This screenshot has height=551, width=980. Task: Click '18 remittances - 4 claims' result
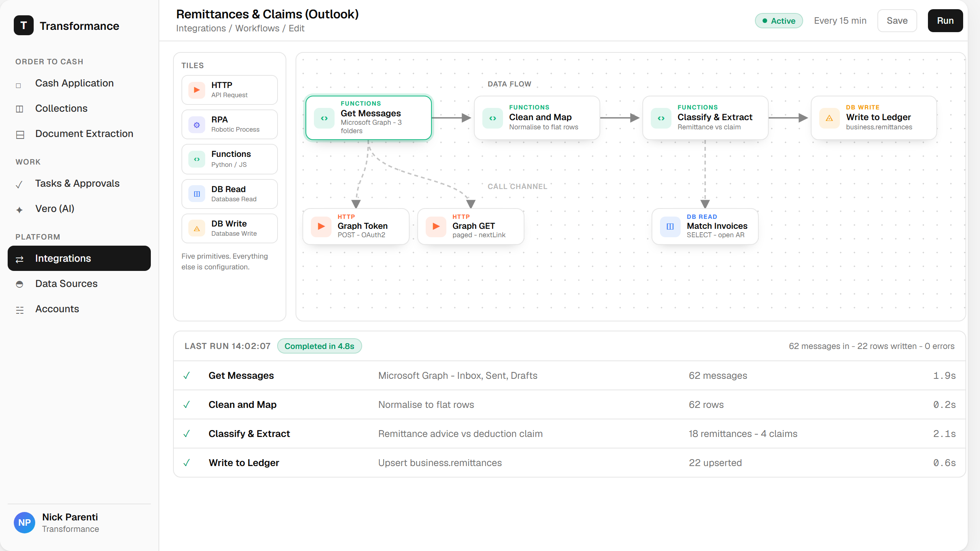[743, 434]
